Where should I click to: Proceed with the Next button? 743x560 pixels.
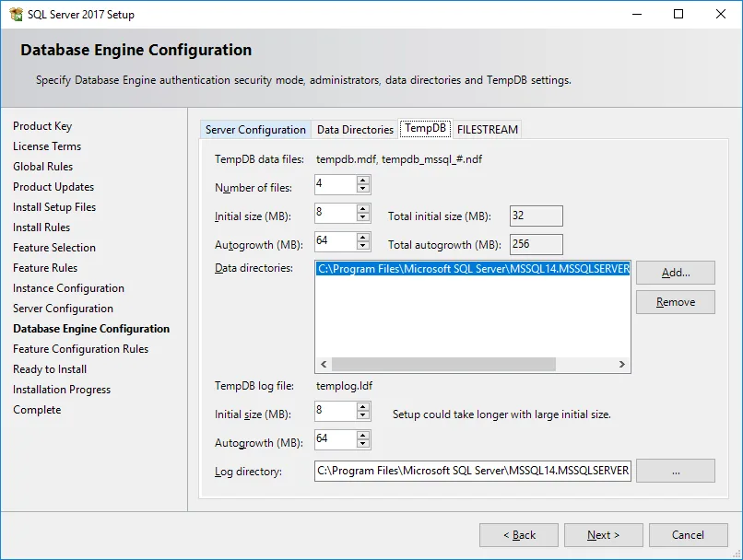(x=603, y=535)
